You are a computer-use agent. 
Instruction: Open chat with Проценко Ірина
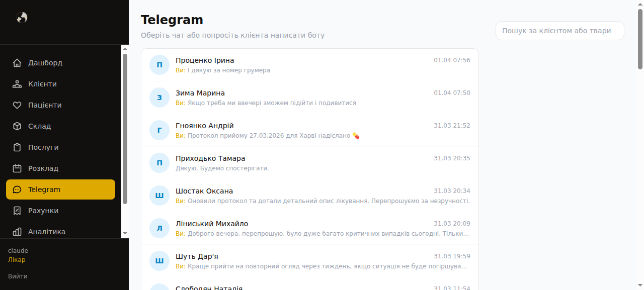(310, 65)
